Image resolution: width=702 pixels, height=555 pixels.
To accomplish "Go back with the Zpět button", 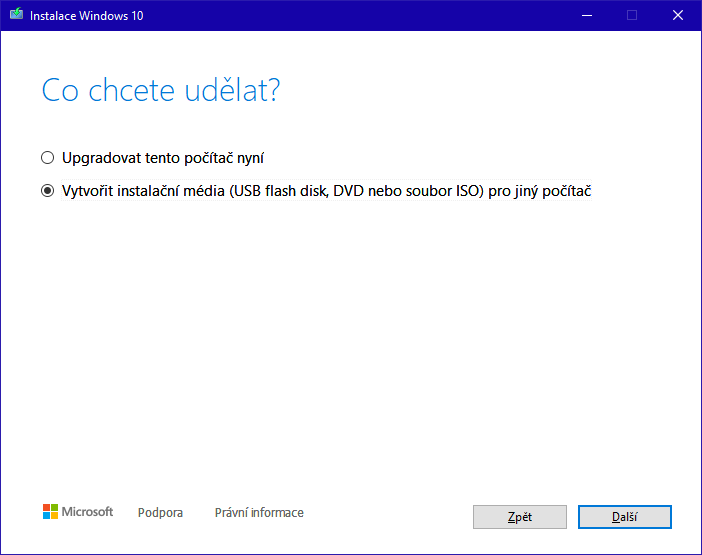I will coord(520,517).
